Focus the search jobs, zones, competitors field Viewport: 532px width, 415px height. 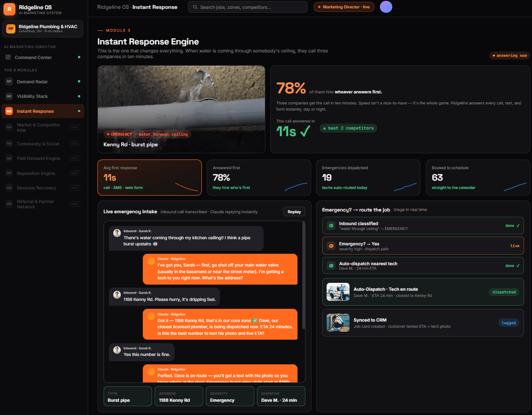coord(248,7)
